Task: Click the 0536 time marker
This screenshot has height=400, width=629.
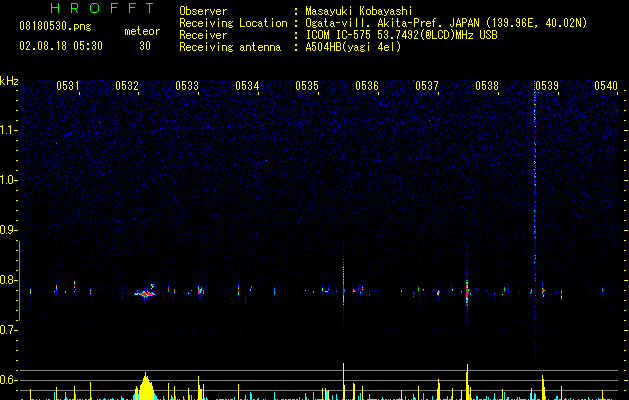Action: 367,85
